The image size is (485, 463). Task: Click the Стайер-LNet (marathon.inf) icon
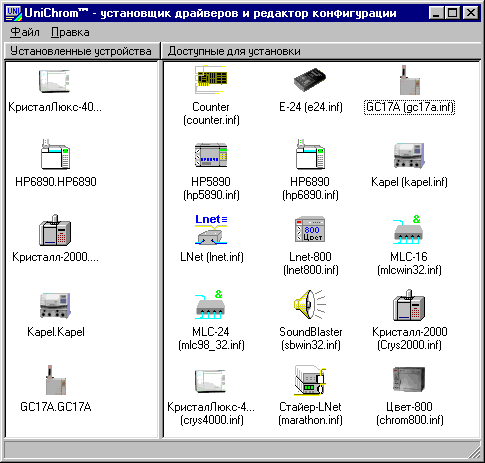click(x=310, y=380)
